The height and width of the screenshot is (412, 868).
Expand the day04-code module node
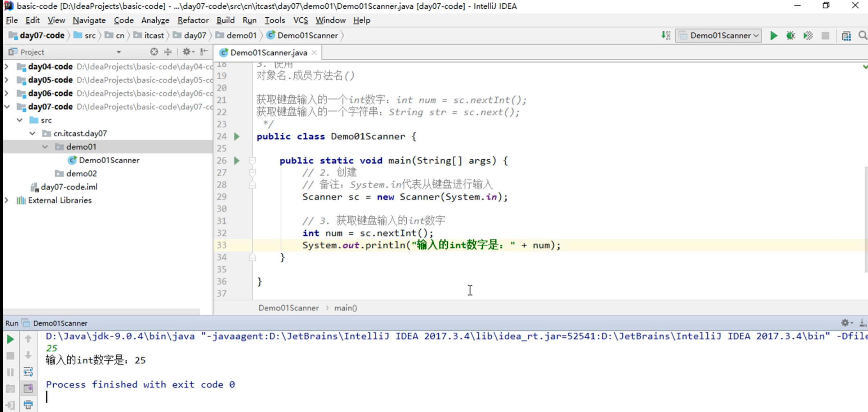(6, 67)
